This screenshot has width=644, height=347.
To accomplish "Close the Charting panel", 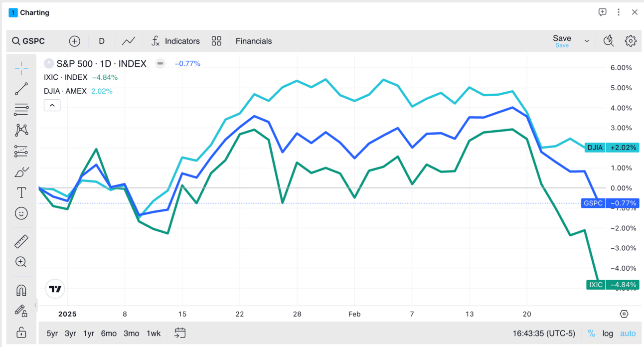I will 635,12.
